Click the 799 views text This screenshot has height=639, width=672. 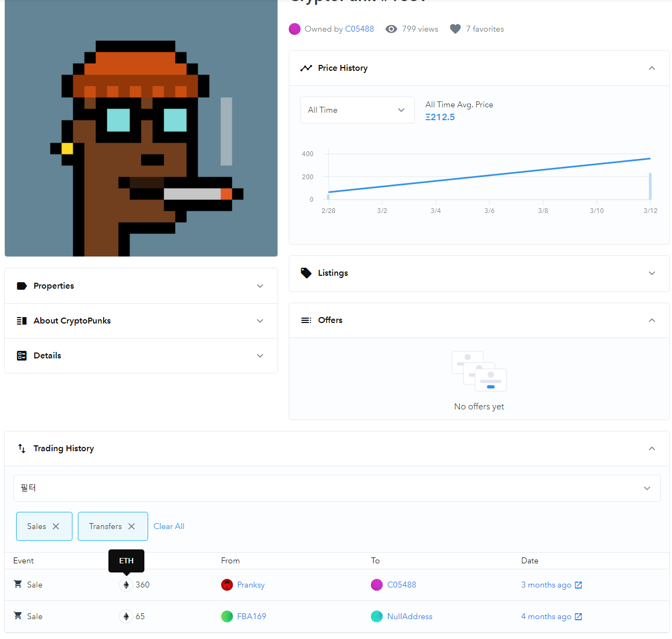point(420,29)
